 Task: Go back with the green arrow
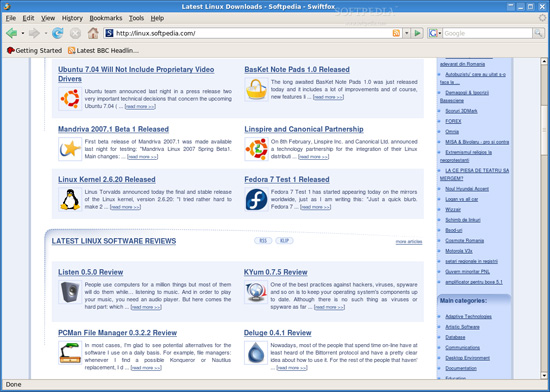click(12, 33)
